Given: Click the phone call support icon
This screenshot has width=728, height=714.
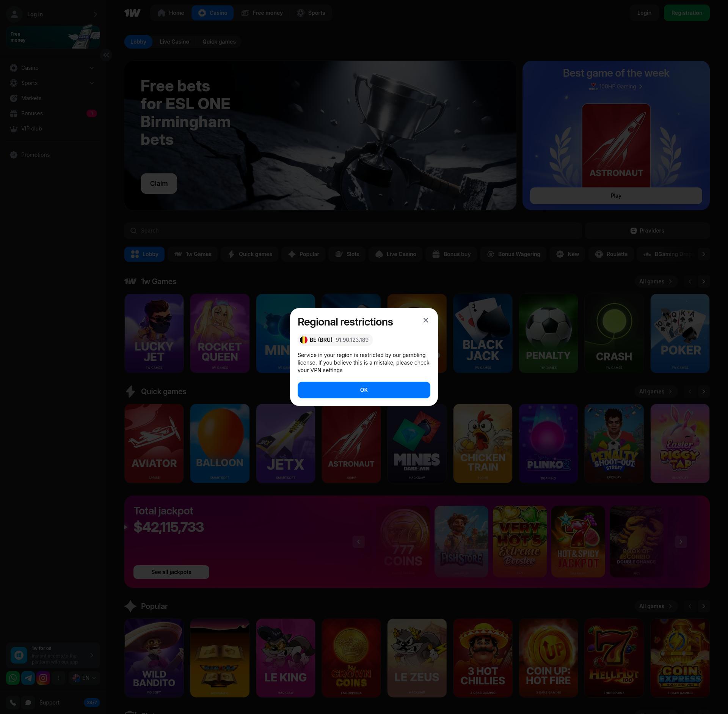Looking at the screenshot, I should [13, 703].
